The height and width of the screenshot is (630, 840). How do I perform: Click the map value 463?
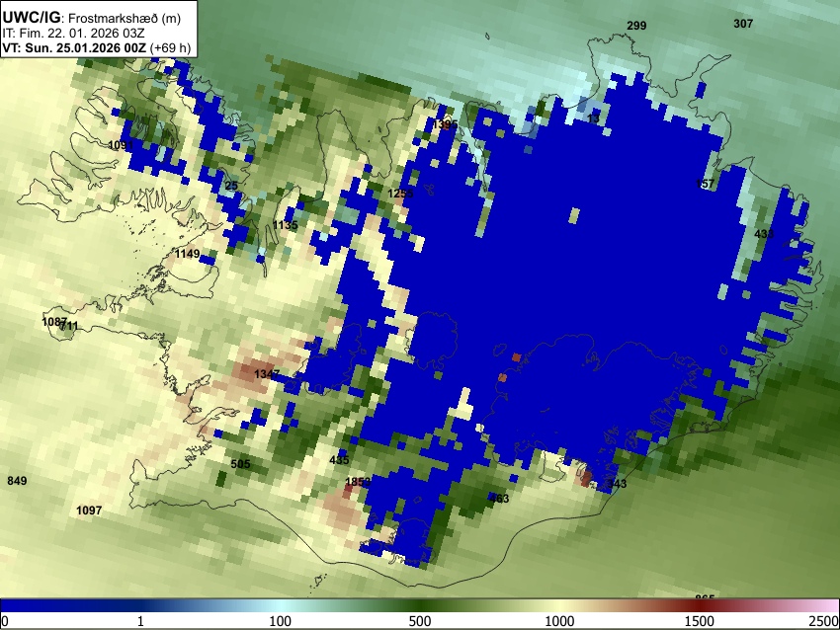[x=499, y=499]
